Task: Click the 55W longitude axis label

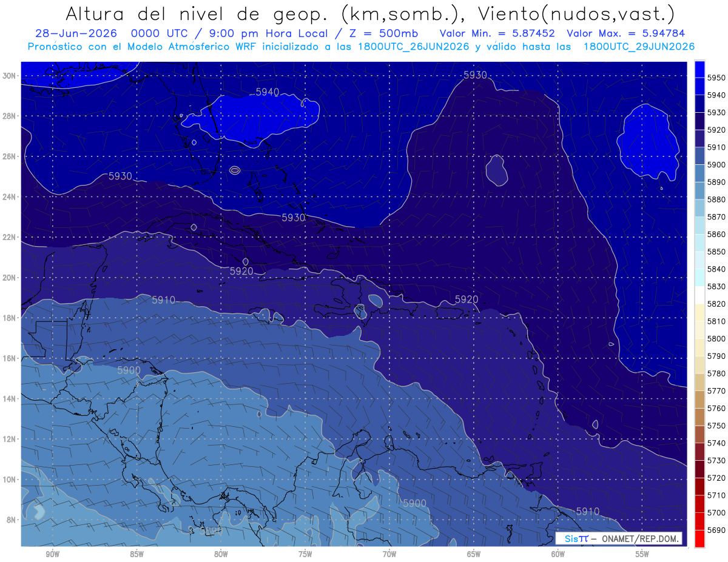Action: [x=642, y=554]
